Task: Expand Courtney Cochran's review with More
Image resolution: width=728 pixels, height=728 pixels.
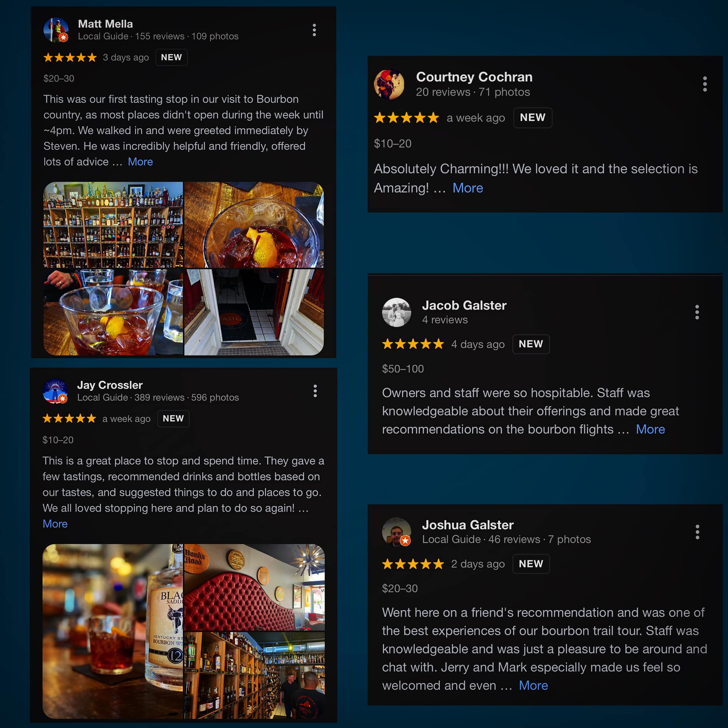Action: 468,188
